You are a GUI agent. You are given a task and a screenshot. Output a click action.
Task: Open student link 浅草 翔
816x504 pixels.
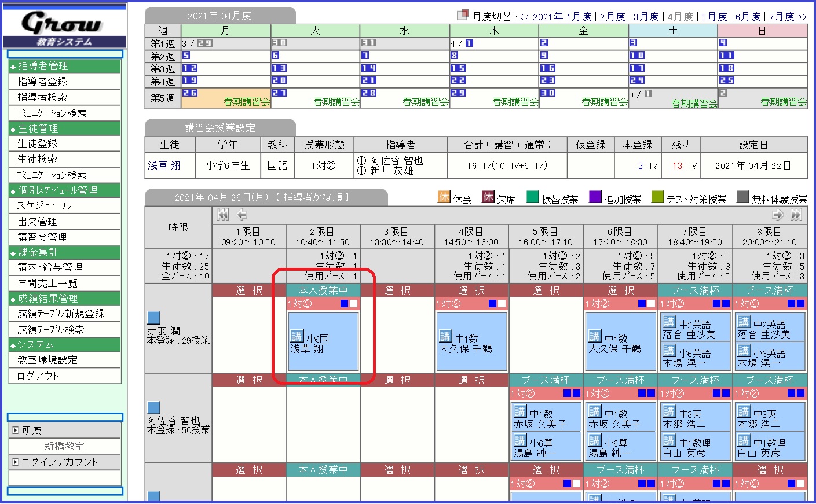(164, 165)
